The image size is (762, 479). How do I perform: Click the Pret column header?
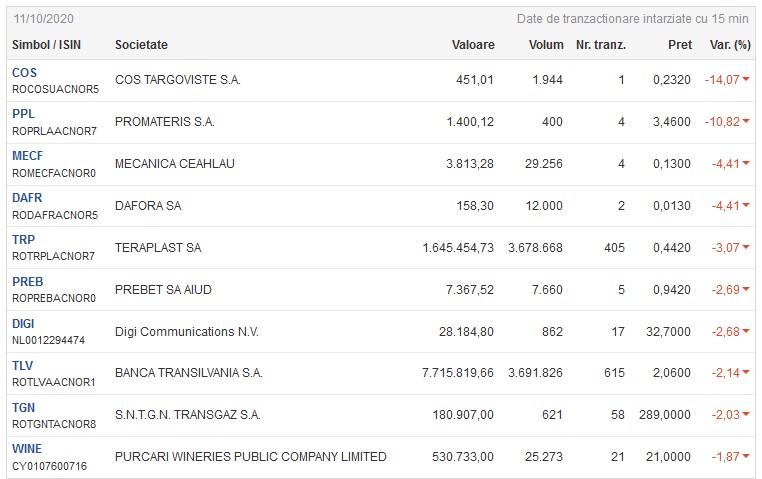[x=679, y=45]
